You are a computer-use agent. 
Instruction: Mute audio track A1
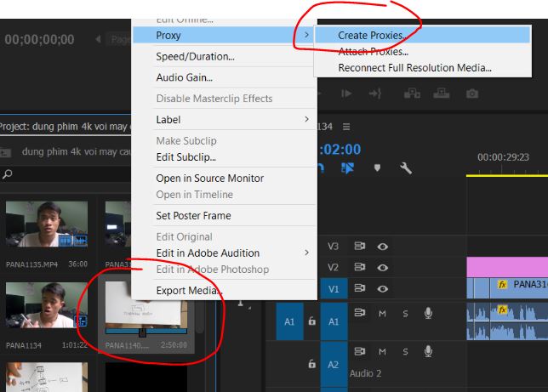point(382,314)
